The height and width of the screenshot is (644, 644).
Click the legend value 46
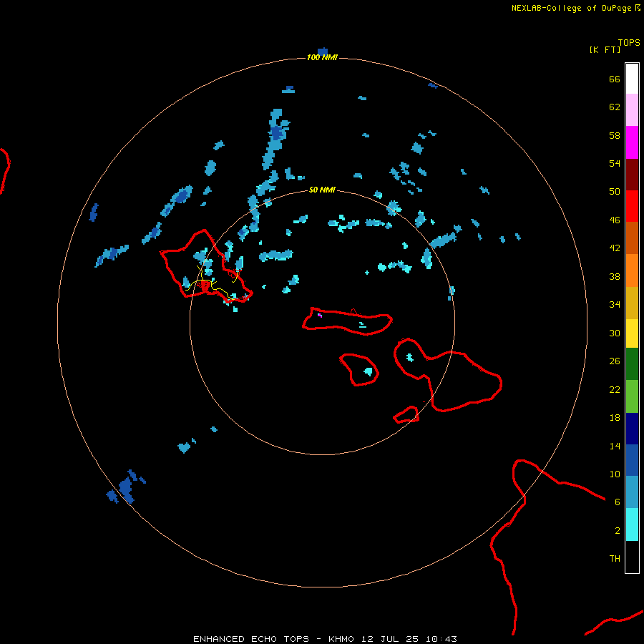click(615, 220)
